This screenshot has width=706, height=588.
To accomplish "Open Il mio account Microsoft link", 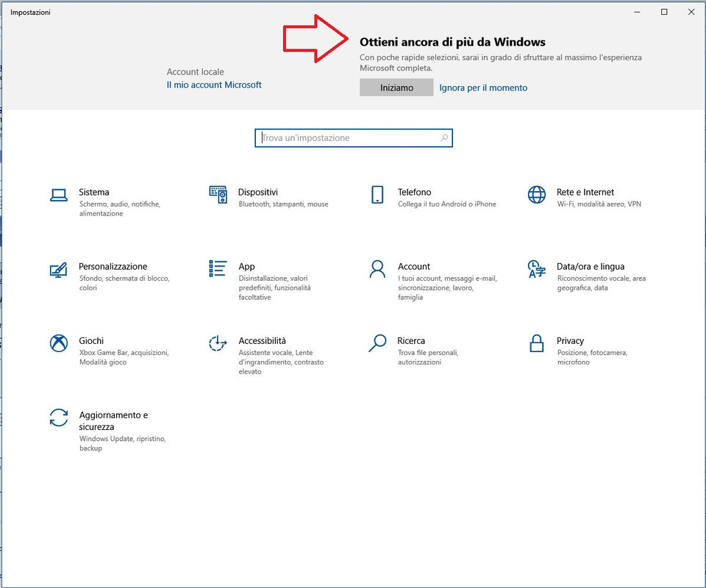I will click(x=214, y=85).
